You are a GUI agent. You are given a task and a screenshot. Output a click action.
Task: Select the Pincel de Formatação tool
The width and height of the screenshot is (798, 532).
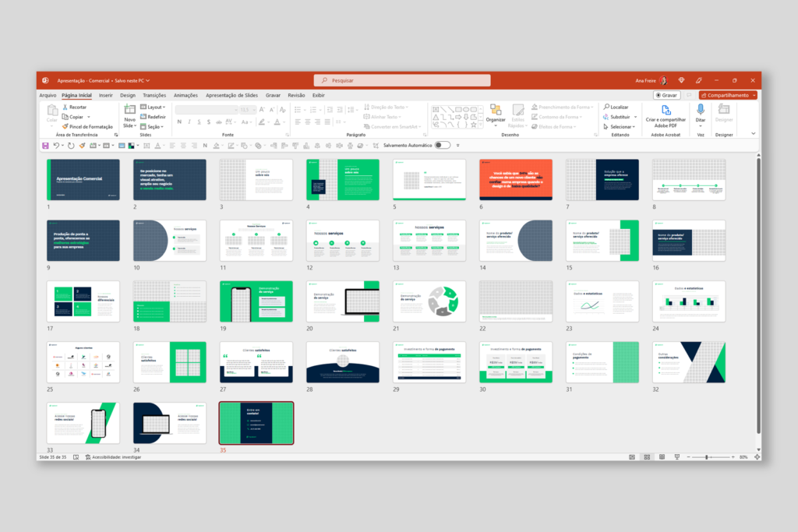click(81, 125)
